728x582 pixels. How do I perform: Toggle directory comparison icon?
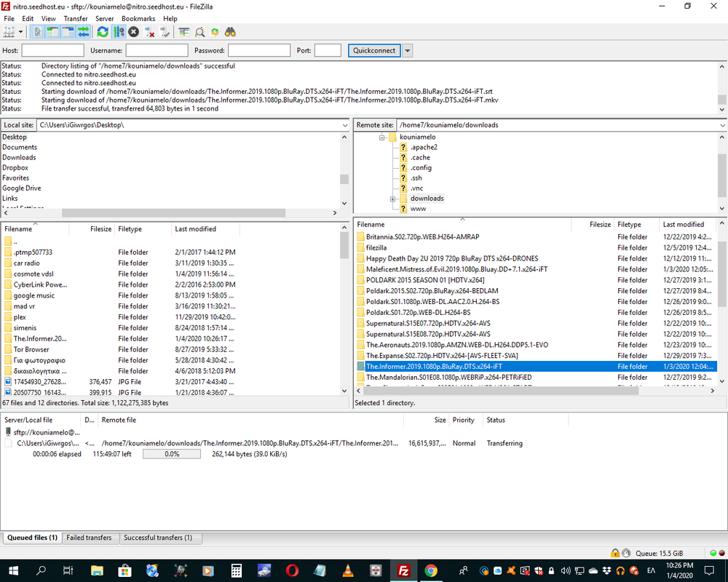tap(199, 32)
